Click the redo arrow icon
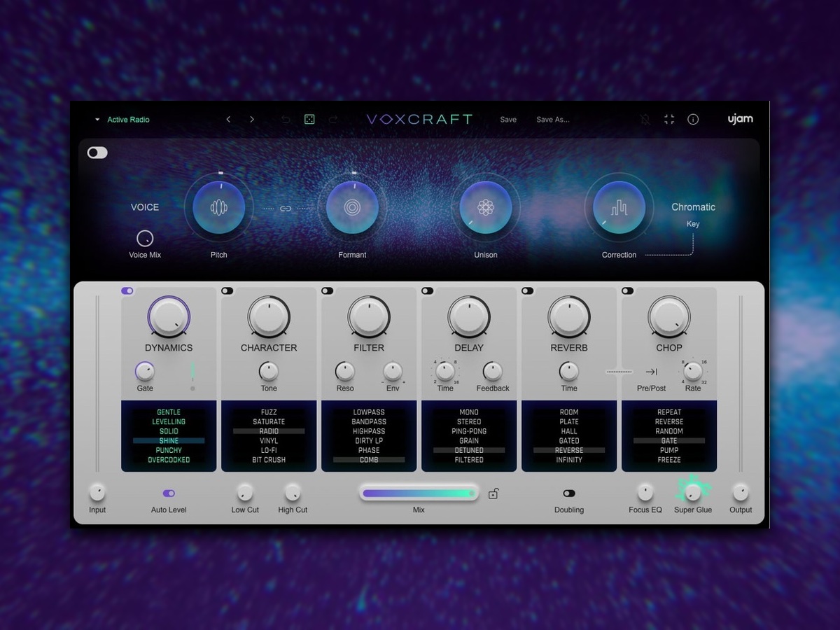Viewport: 840px width, 630px height. [333, 120]
